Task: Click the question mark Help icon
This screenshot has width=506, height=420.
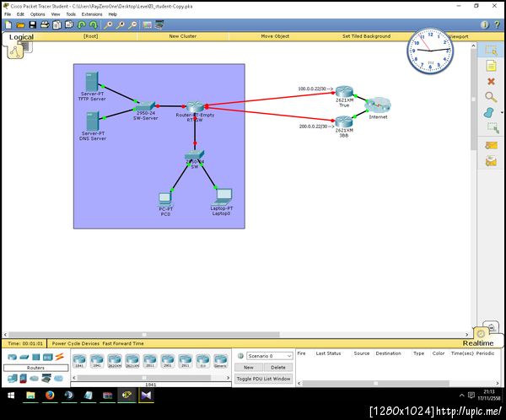Action: pos(497,24)
